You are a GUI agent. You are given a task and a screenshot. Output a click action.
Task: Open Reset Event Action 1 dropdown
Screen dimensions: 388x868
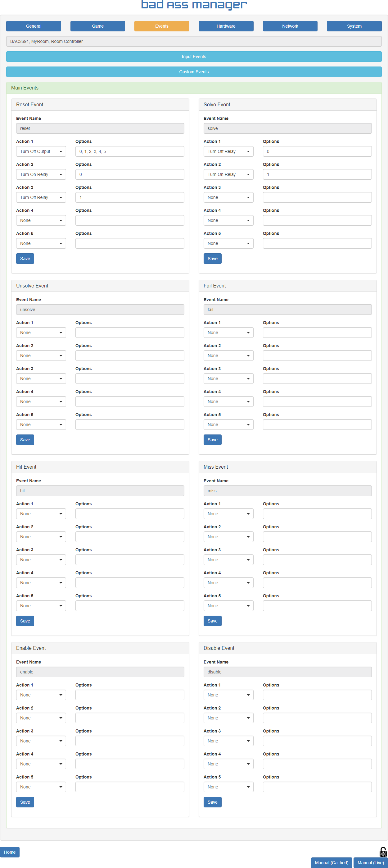pyautogui.click(x=41, y=151)
